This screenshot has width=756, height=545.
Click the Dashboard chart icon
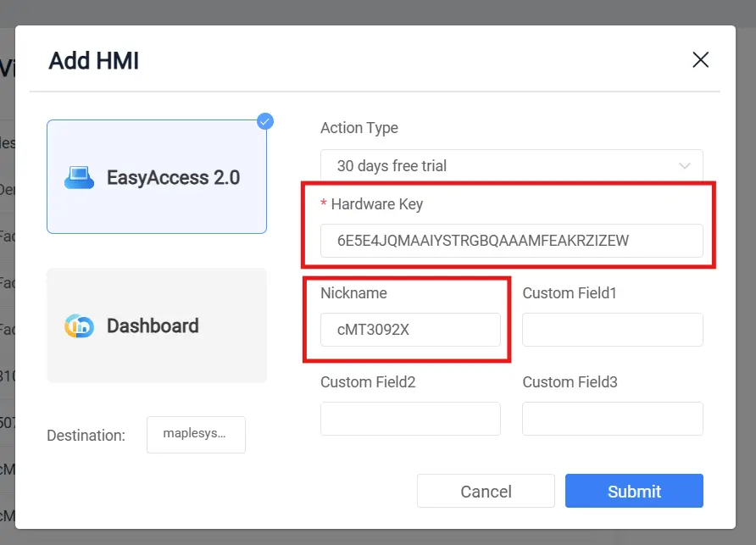(x=79, y=326)
